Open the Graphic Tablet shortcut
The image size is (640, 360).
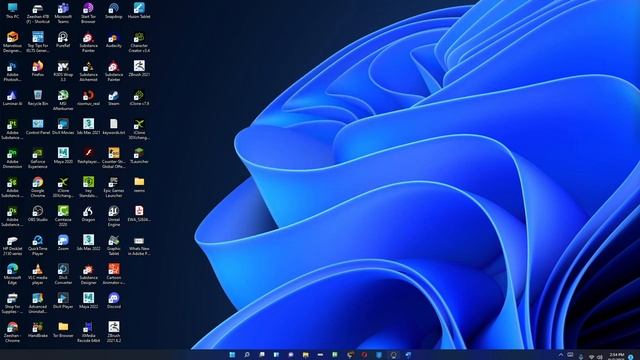(x=113, y=245)
